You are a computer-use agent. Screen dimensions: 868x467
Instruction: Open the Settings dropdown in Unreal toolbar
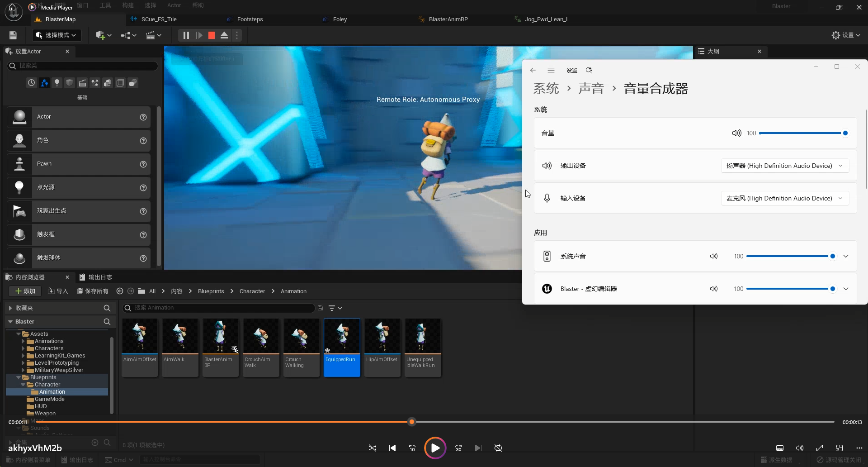pyautogui.click(x=846, y=35)
